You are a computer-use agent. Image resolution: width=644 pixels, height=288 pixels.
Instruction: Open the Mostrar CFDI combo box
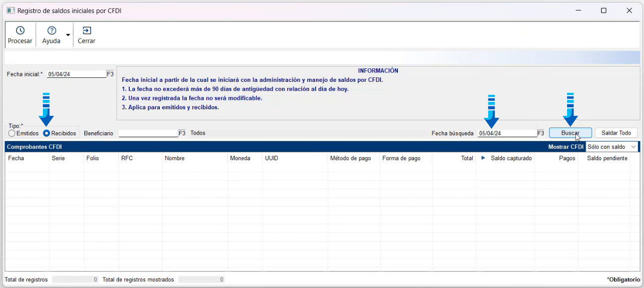(x=612, y=147)
